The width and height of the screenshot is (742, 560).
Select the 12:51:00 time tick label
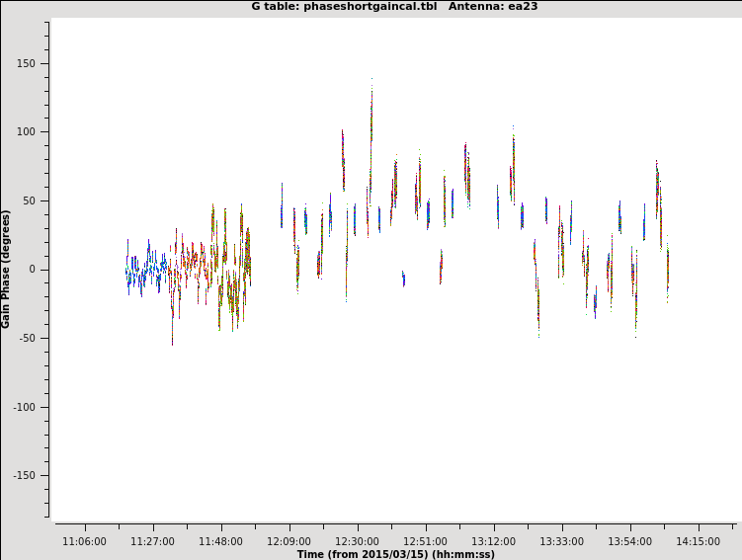pyautogui.click(x=425, y=541)
